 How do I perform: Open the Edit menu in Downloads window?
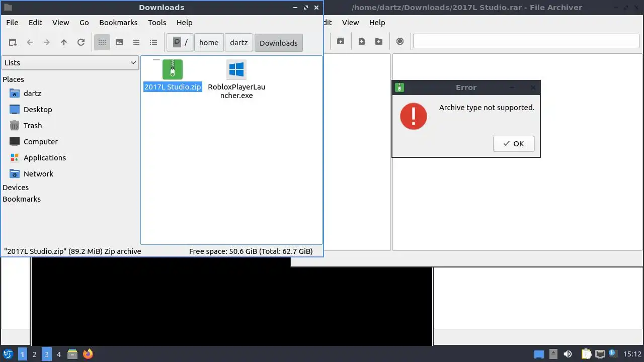tap(35, 23)
